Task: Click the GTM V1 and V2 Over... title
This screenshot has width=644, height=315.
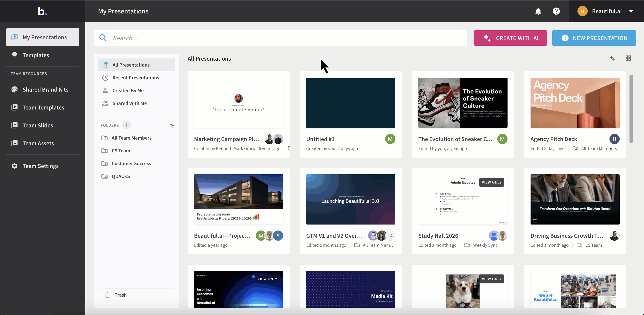Action: (x=334, y=236)
